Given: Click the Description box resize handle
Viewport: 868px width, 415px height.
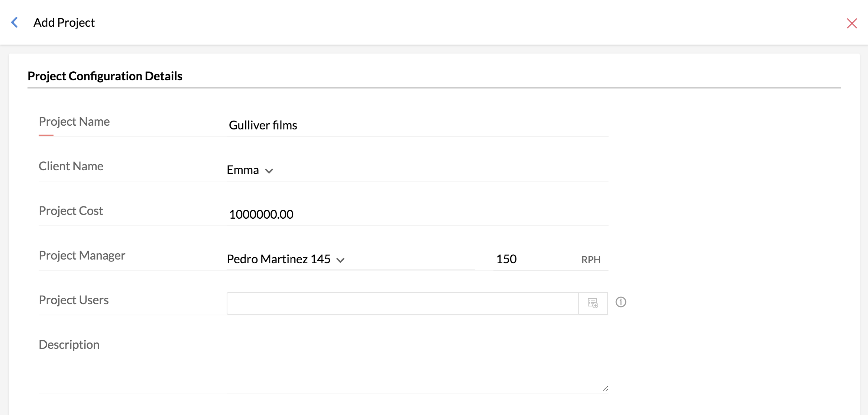Looking at the screenshot, I should [x=605, y=389].
